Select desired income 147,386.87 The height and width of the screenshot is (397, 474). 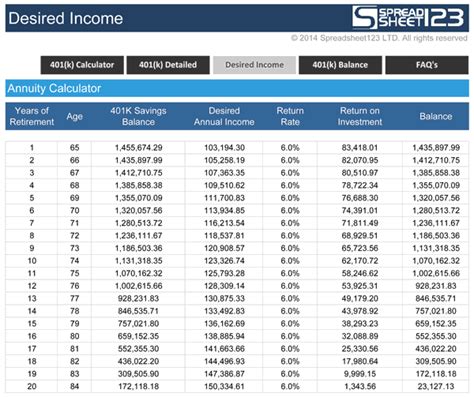tap(224, 374)
